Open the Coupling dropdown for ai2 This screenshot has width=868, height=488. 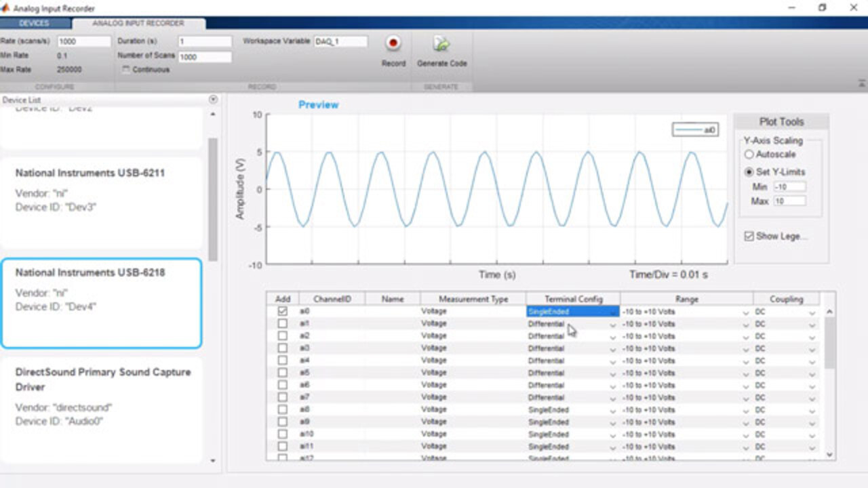coord(812,336)
